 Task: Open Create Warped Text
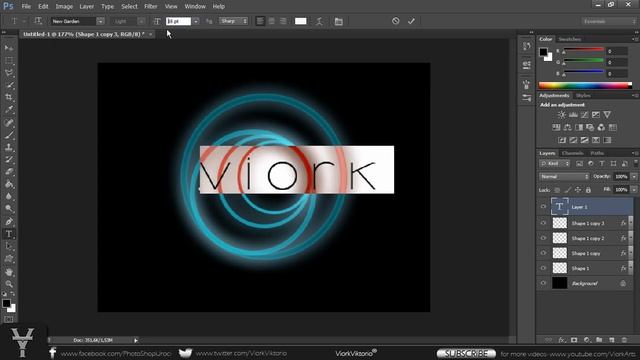(x=319, y=21)
